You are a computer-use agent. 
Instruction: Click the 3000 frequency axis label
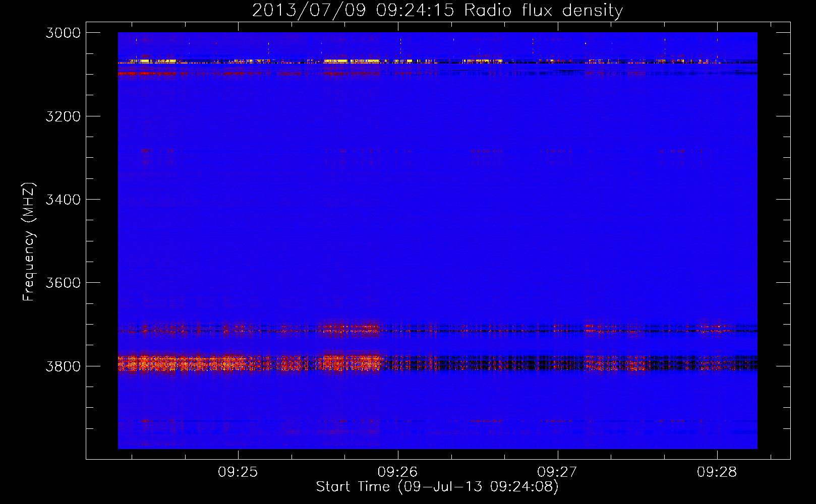pos(63,33)
